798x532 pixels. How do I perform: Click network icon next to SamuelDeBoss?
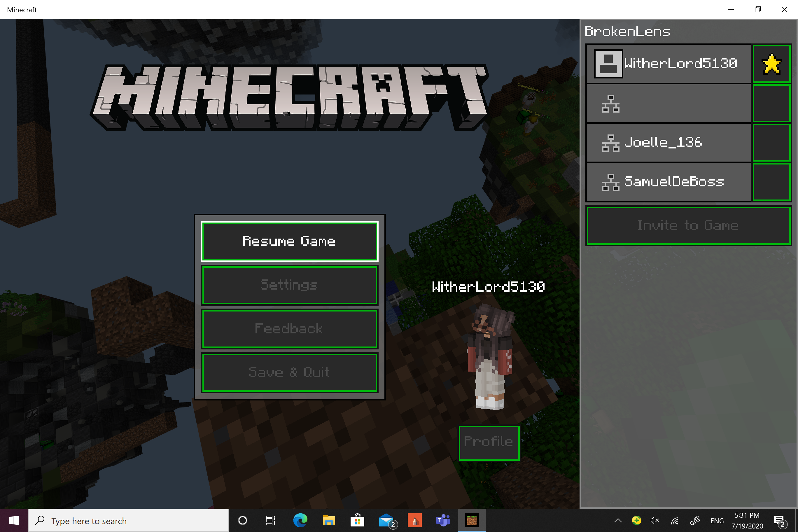[610, 183]
